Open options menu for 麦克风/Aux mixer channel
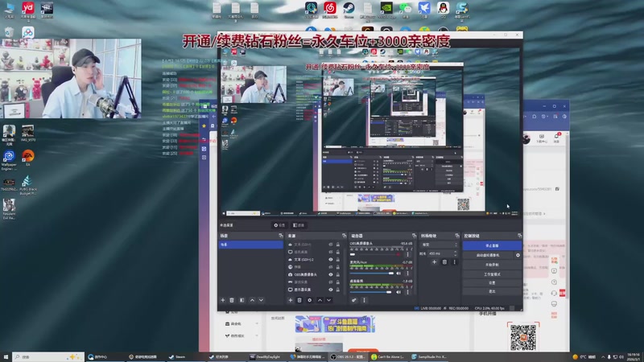644x362 pixels. click(x=407, y=274)
